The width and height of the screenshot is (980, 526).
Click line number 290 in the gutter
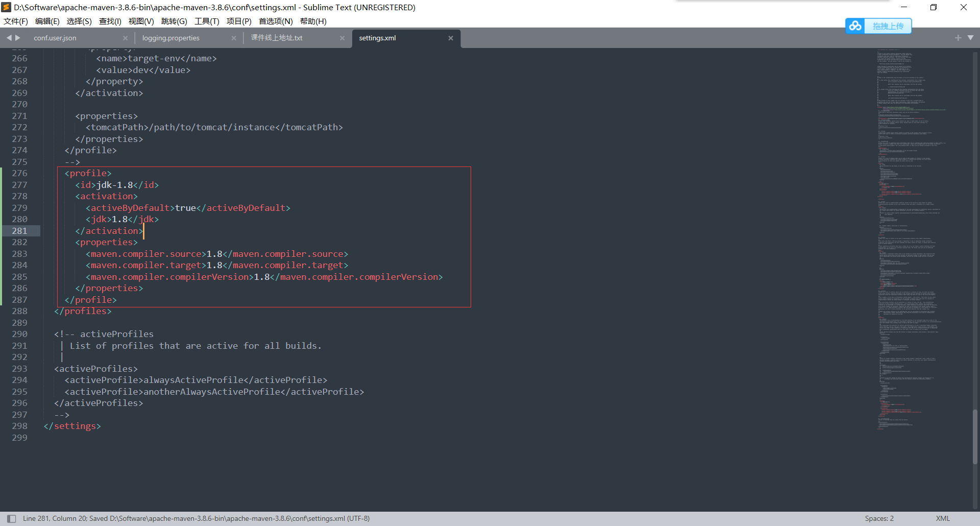click(20, 334)
